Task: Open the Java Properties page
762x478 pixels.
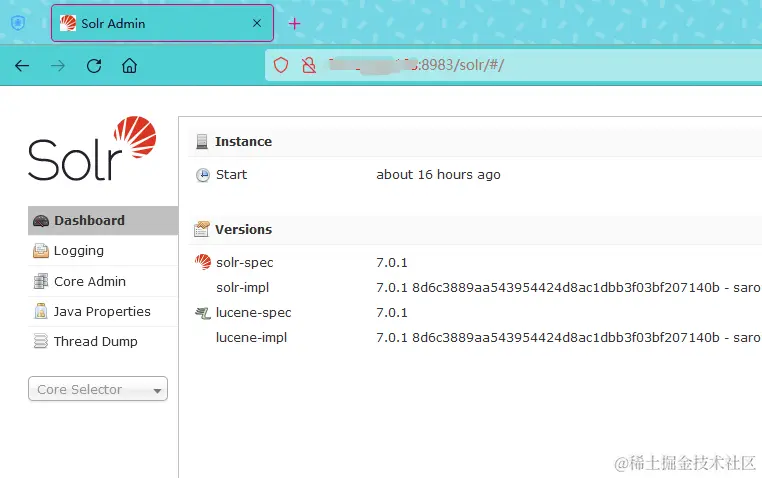Action: tap(103, 311)
